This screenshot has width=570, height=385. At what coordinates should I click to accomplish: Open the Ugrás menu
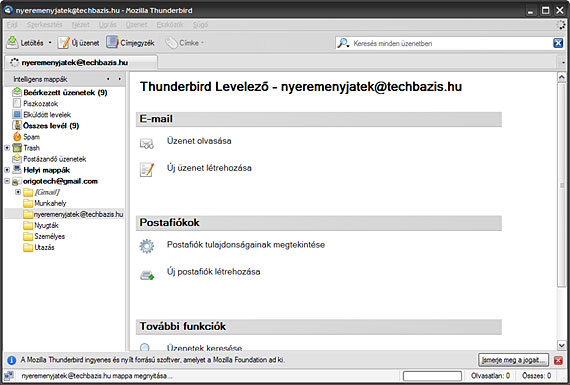click(108, 25)
